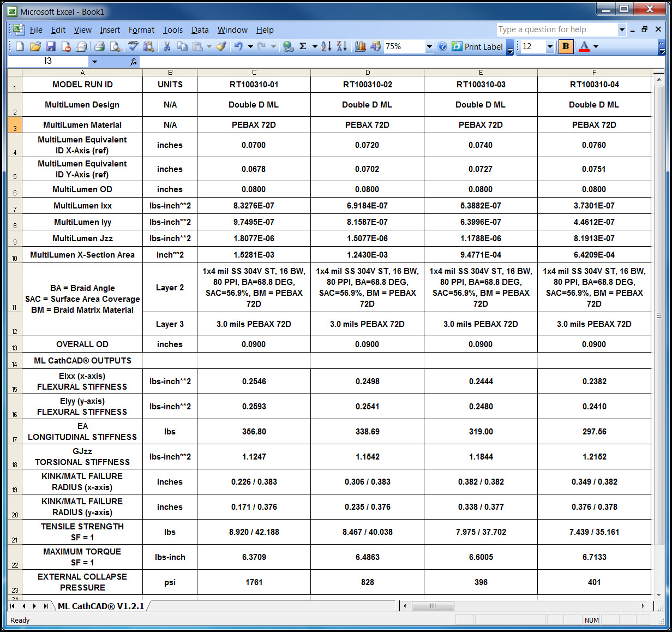Click the vertical scrollbar down arrow

[658, 594]
